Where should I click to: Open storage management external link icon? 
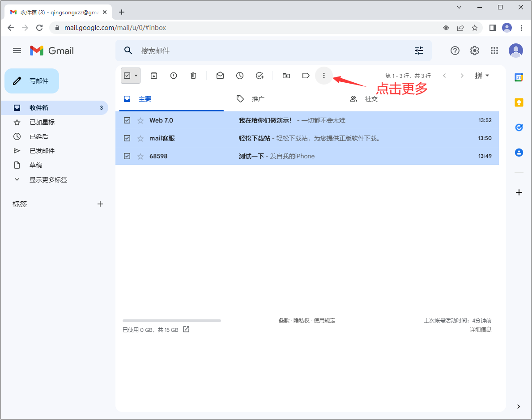[186, 329]
